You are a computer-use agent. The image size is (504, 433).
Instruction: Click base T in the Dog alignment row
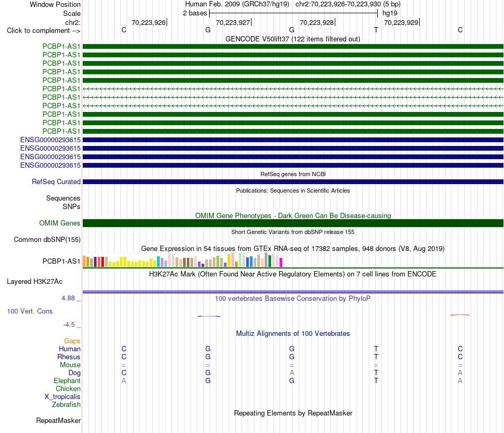pos(376,373)
